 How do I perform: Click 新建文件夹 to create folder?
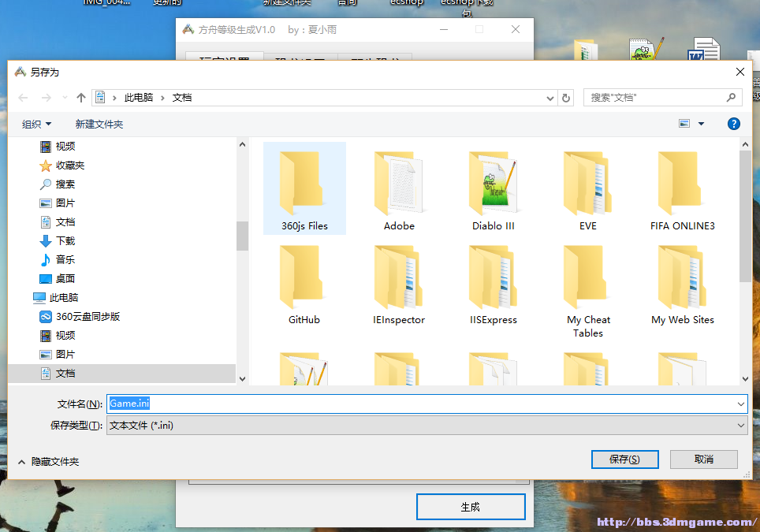(99, 125)
